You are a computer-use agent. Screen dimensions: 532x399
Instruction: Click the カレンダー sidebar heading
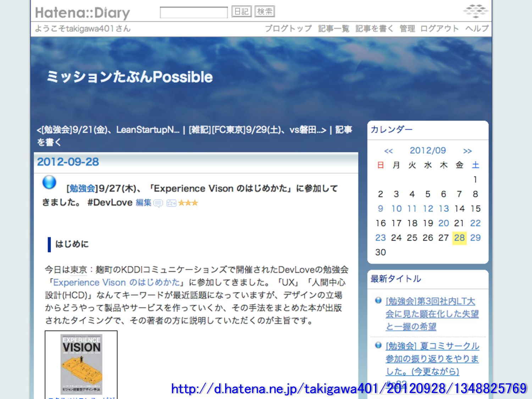click(x=392, y=129)
